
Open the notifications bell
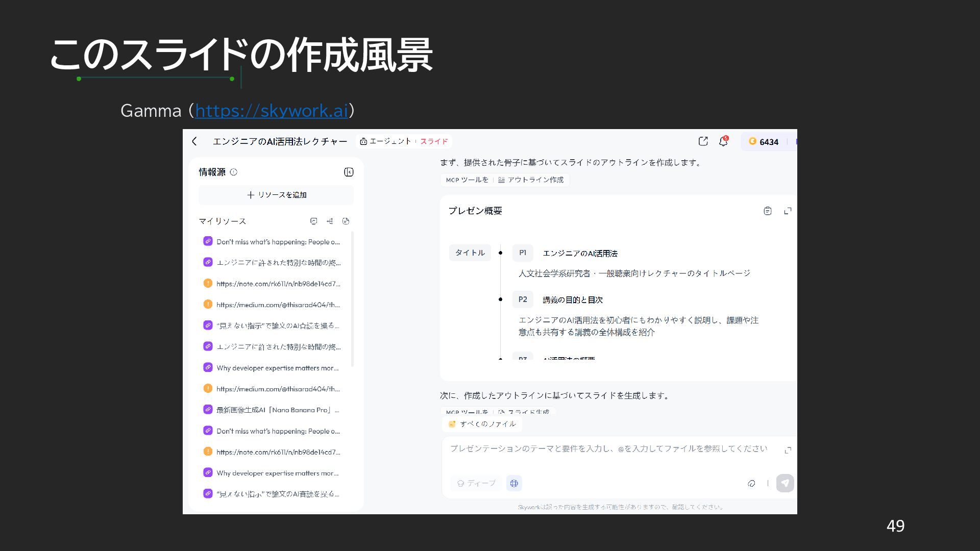[723, 141]
